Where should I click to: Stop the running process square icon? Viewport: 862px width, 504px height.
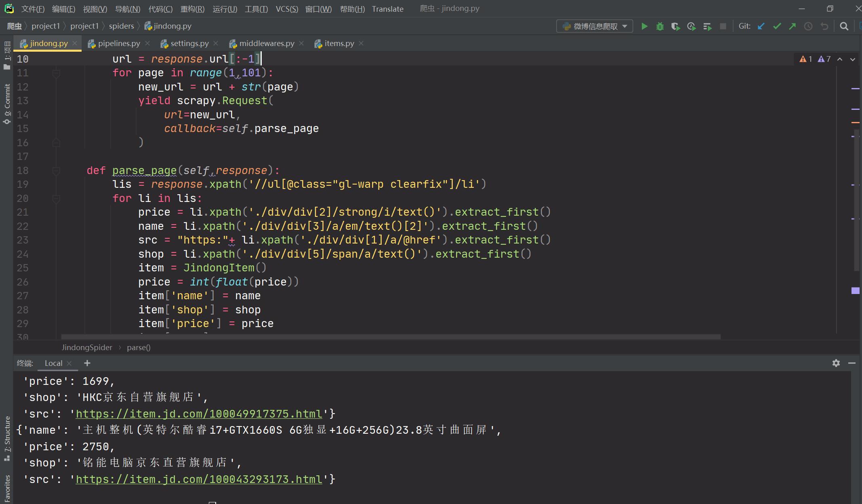coord(723,26)
